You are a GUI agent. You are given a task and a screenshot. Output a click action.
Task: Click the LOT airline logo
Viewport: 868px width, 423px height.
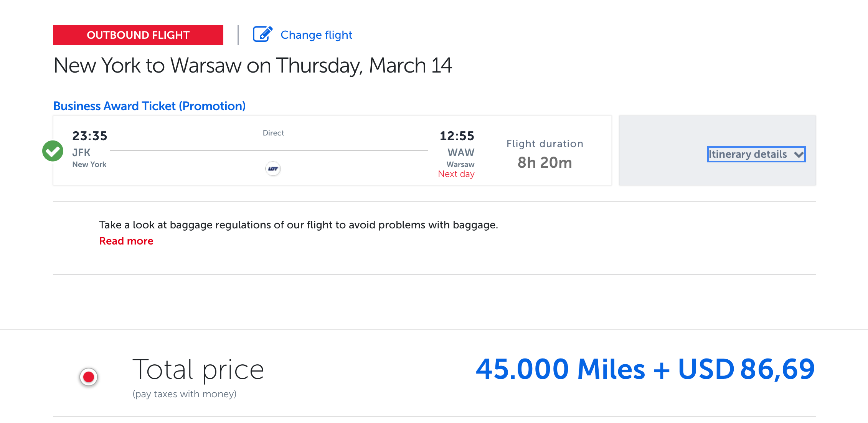[273, 169]
